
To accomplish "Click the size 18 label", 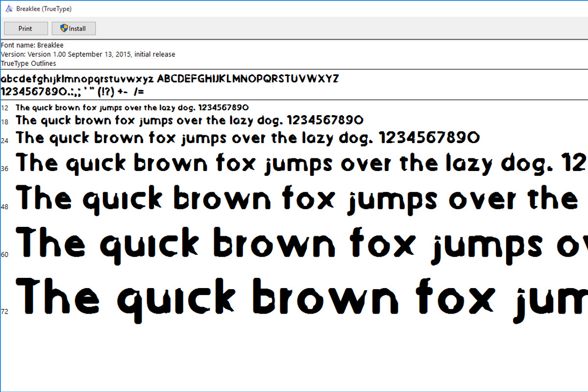I will pos(5,122).
